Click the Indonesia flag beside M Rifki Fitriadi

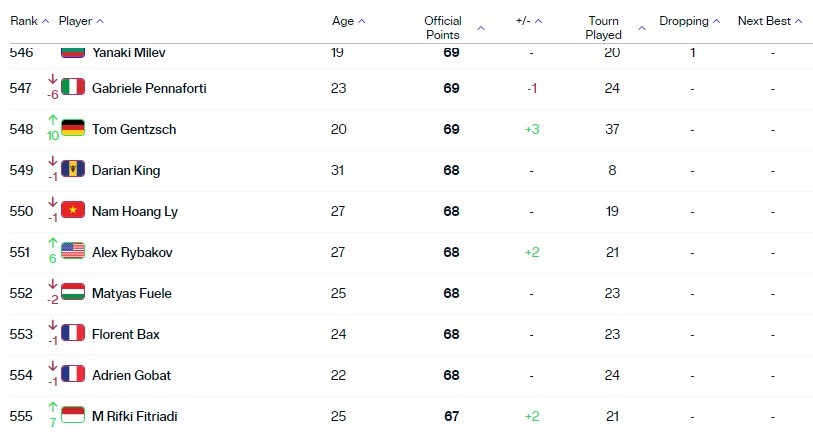pyautogui.click(x=73, y=415)
